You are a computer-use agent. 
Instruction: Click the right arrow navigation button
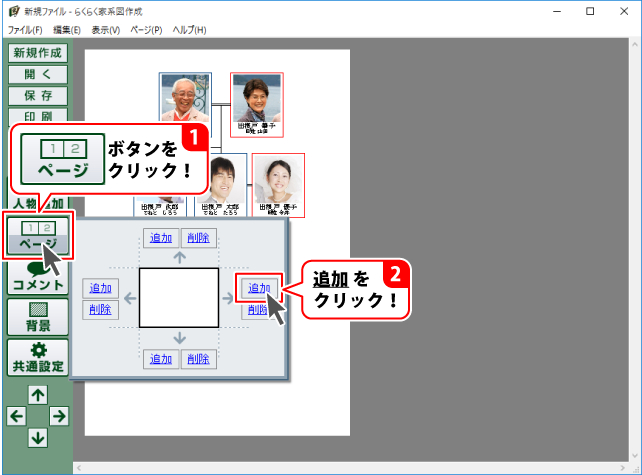pyautogui.click(x=59, y=416)
